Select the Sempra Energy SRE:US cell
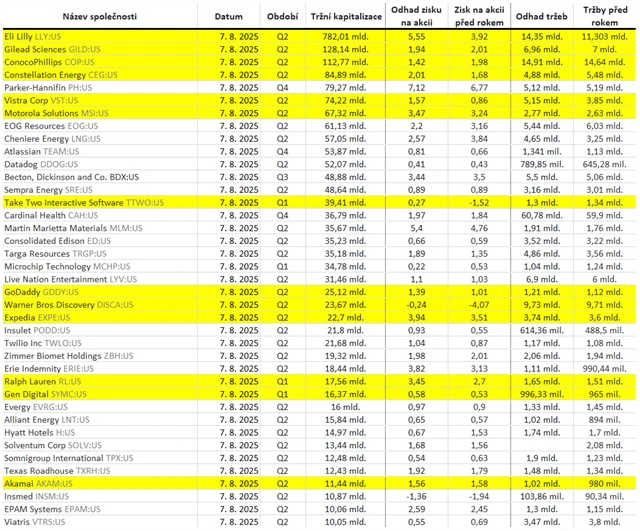 click(100, 190)
